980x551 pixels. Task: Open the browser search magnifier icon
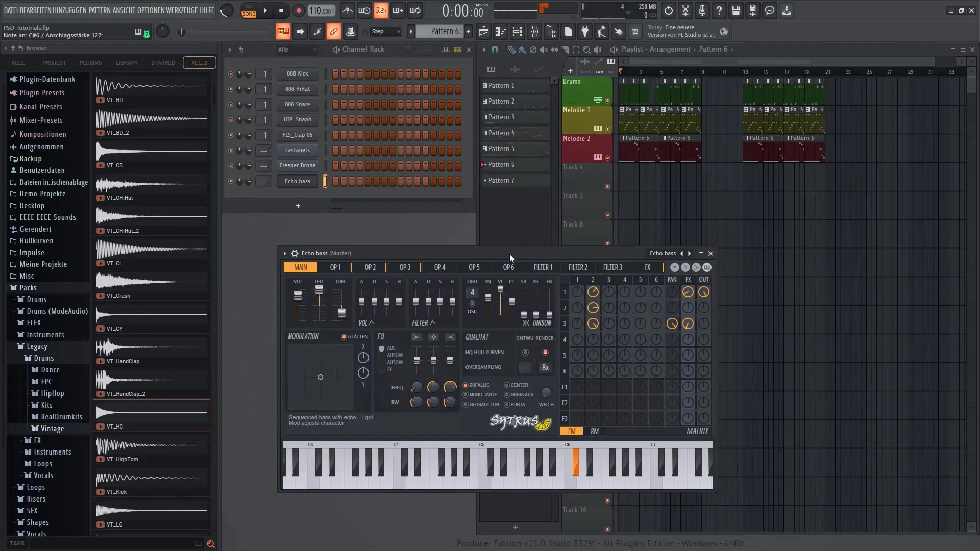point(211,544)
